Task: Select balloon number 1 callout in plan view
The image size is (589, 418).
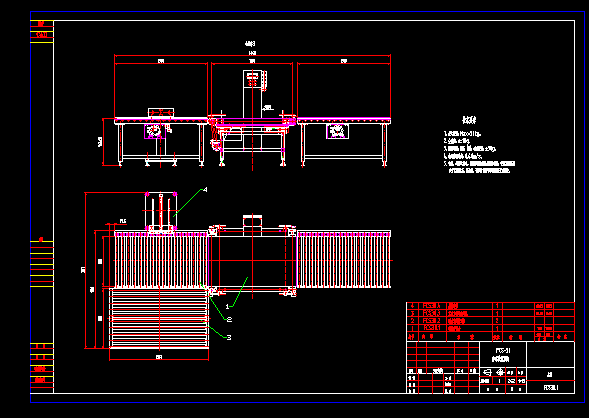Action: 227,307
